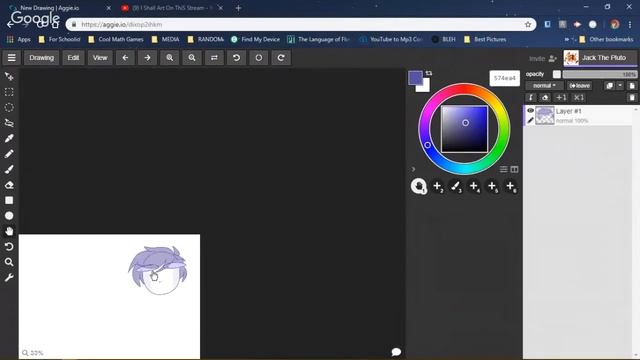Toggle the opacity lock checkbox
The width and height of the screenshot is (640, 360).
pyautogui.click(x=557, y=74)
